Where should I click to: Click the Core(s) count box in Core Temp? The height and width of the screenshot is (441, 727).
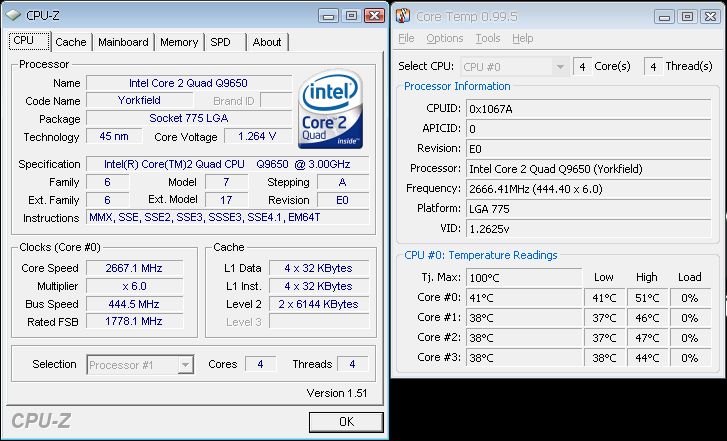point(582,67)
